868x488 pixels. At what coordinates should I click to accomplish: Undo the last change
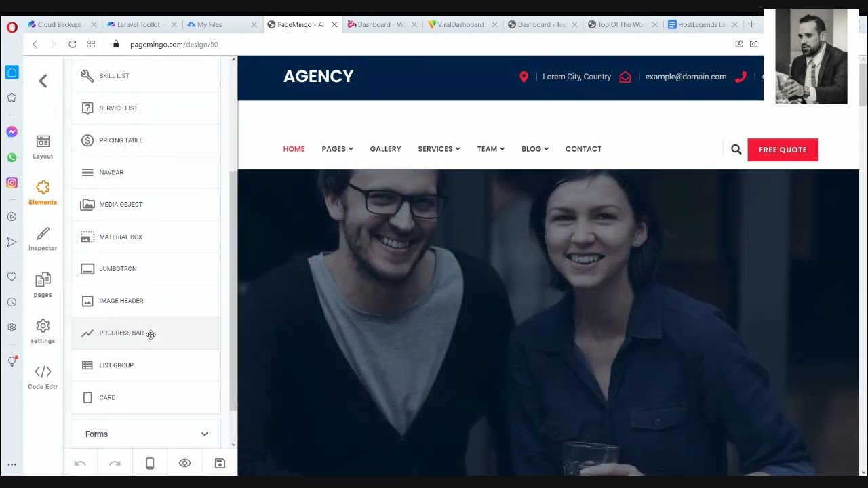pyautogui.click(x=80, y=463)
